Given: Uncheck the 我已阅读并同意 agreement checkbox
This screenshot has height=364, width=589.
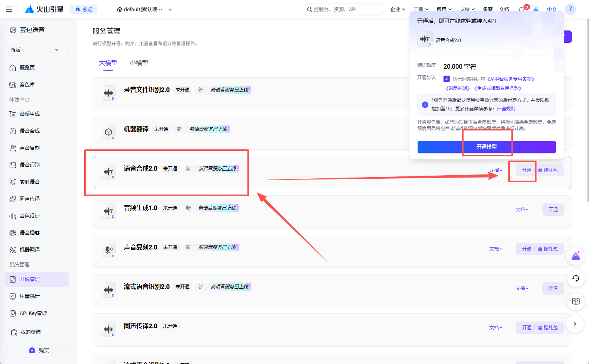Looking at the screenshot, I should [447, 79].
